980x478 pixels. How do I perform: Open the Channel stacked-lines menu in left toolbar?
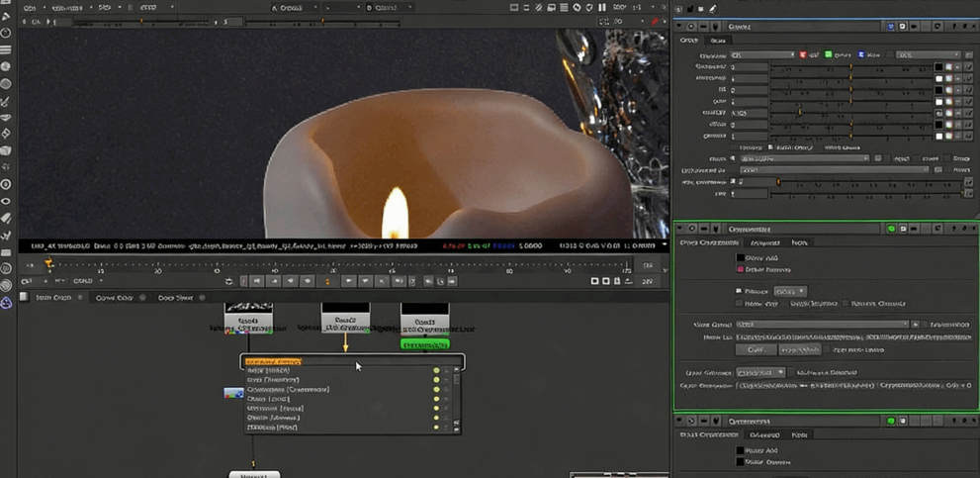coord(6,49)
